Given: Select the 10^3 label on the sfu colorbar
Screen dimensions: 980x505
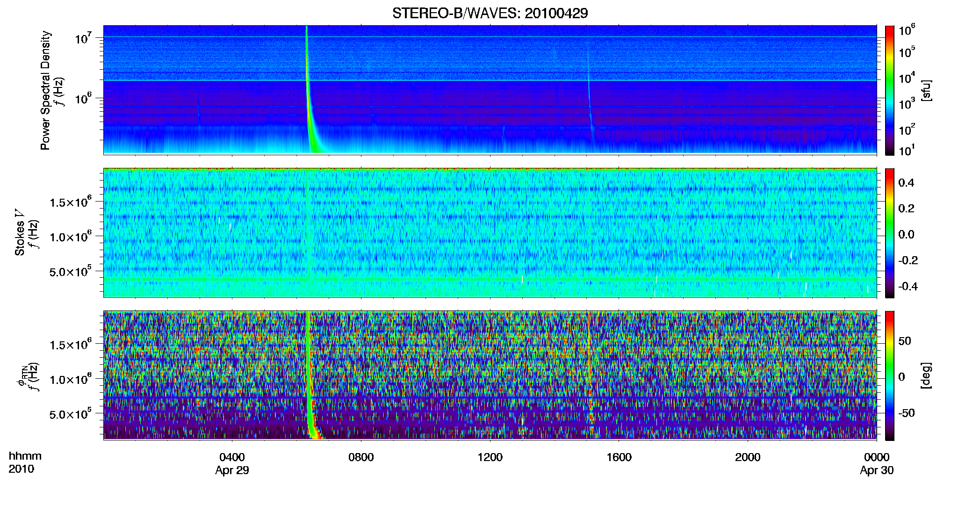Looking at the screenshot, I should click(x=907, y=103).
